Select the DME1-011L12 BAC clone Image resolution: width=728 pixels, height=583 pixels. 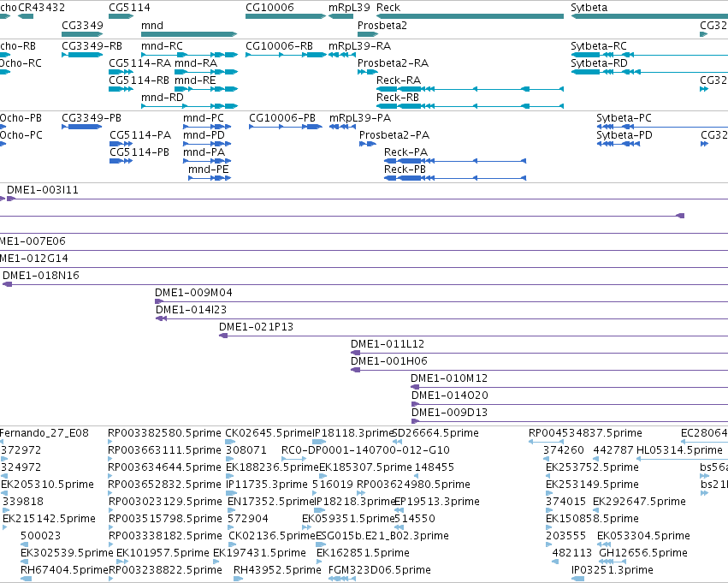[539, 353]
